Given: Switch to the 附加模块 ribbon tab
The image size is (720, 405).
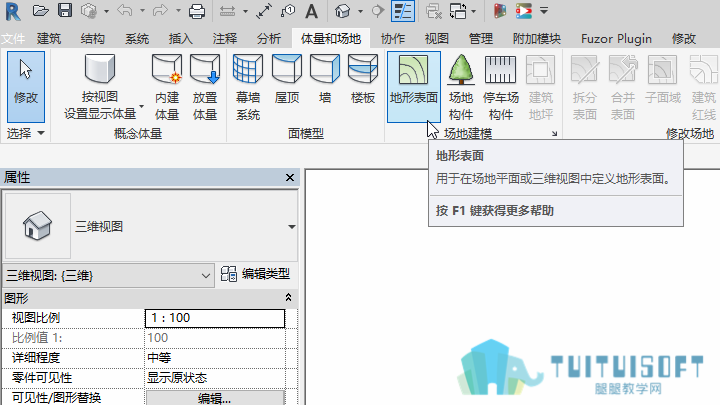Looking at the screenshot, I should (537, 39).
